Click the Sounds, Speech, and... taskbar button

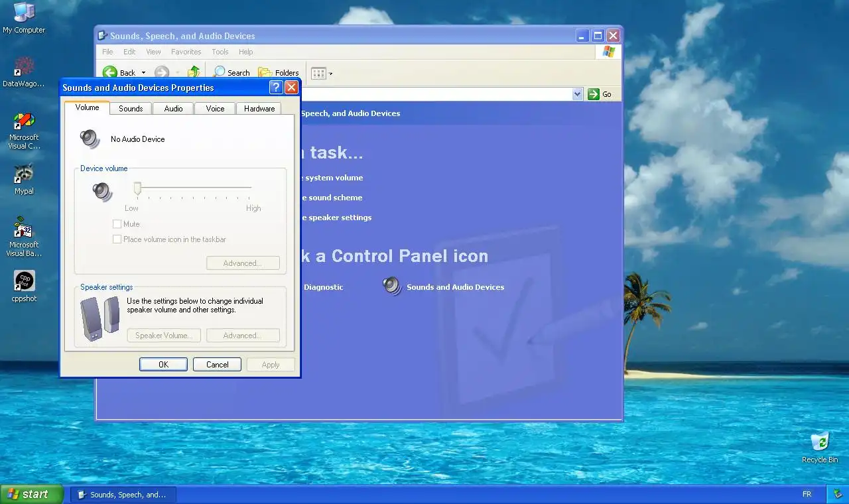(x=123, y=494)
